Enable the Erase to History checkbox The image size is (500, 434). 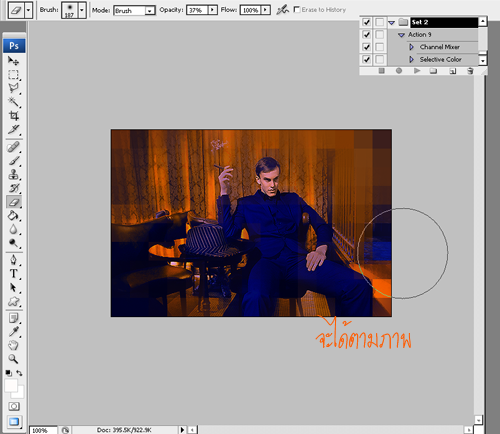click(296, 10)
